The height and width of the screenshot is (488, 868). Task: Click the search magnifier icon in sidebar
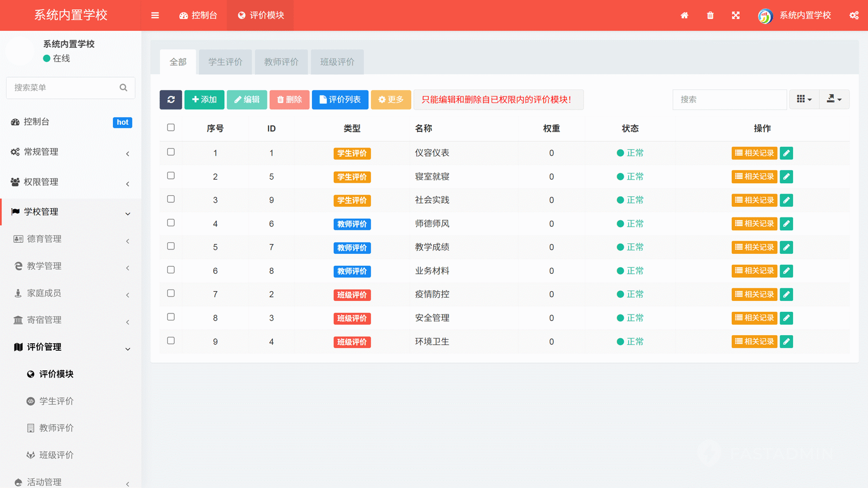[124, 88]
